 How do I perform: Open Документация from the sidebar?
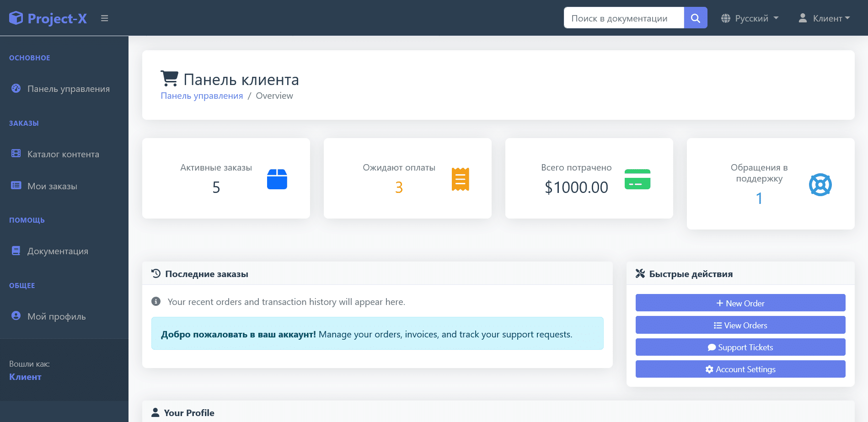(58, 251)
